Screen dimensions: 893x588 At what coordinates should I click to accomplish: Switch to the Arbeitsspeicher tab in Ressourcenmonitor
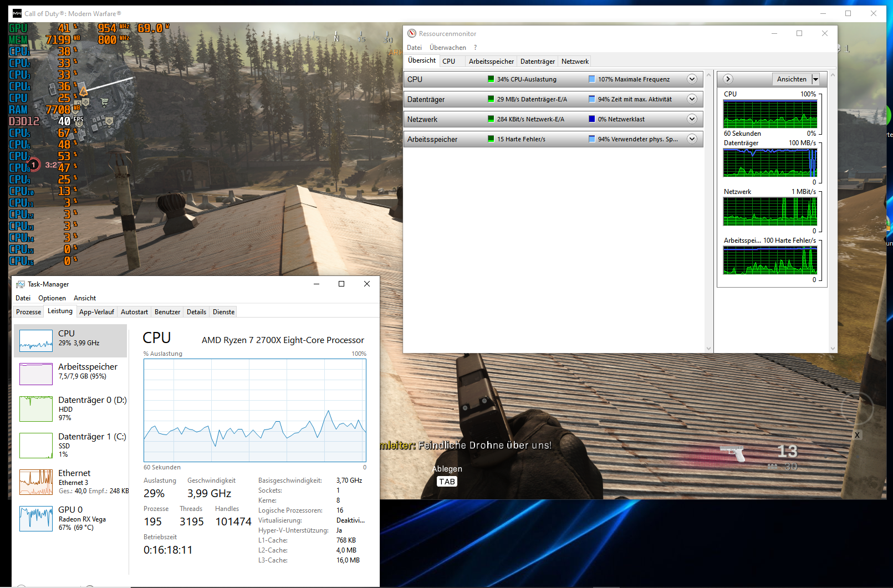pos(492,62)
